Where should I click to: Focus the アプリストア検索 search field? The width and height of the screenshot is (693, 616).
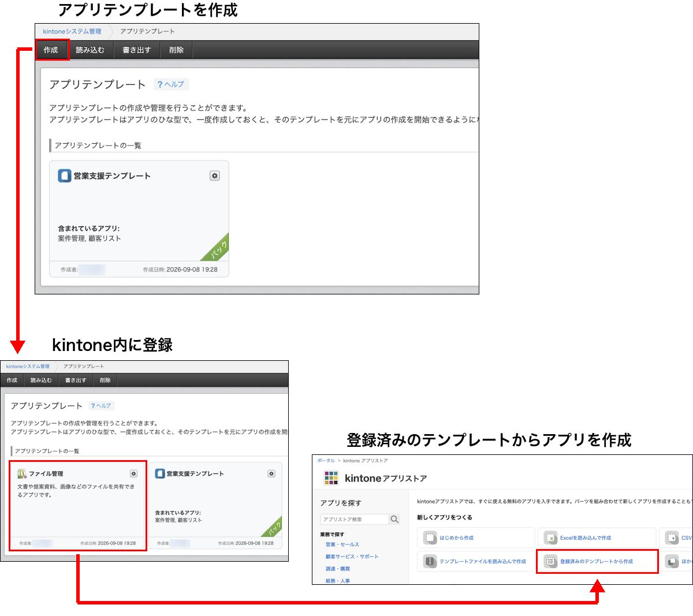pos(355,519)
